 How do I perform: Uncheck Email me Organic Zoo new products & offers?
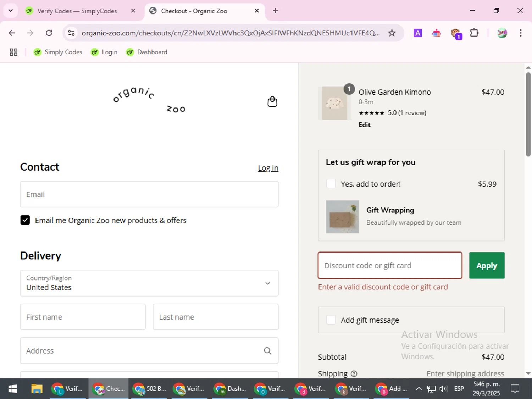(25, 220)
